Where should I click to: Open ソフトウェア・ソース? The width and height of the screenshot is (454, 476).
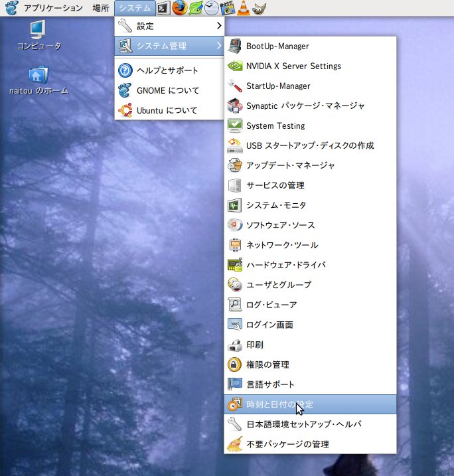tap(310, 225)
